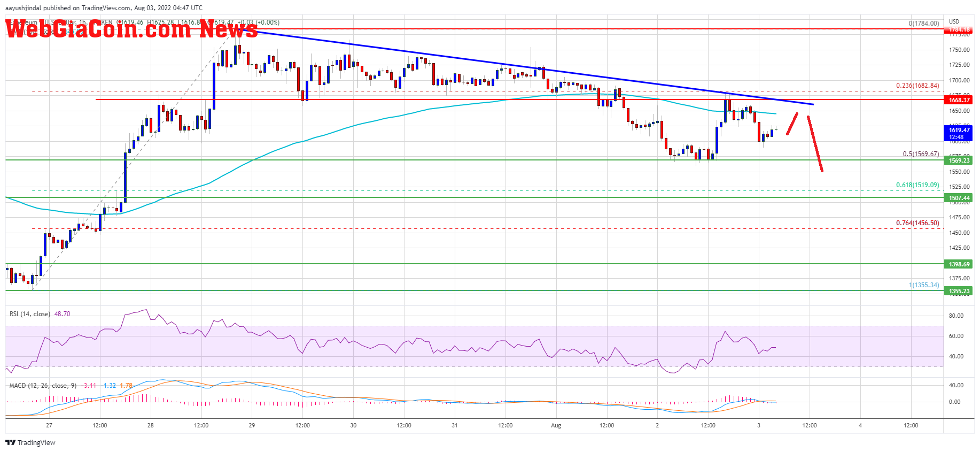Screen dimensions: 980x452
Task: Click the date label 28 on time axis
Action: point(151,425)
